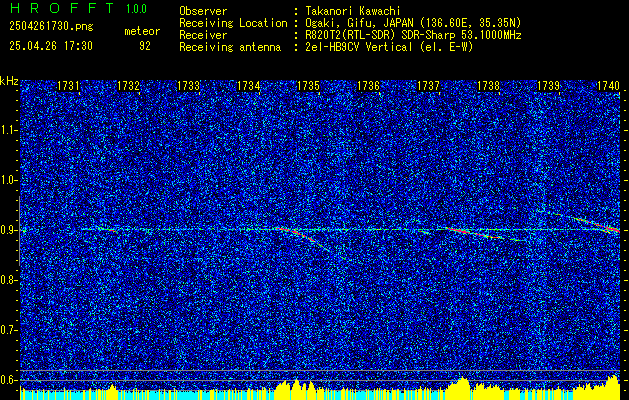
Task: Click the 1731 time marker
Action: 68,85
